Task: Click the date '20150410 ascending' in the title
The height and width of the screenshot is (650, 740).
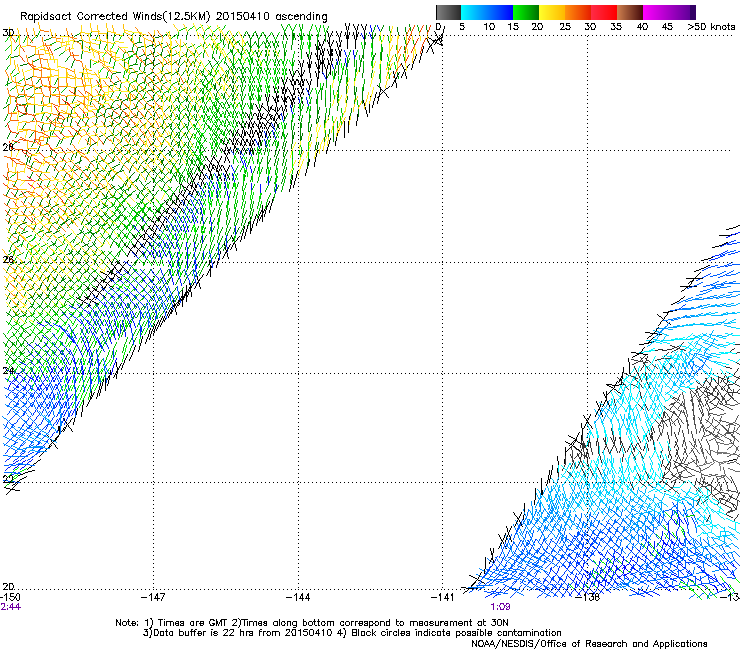Action: [272, 17]
